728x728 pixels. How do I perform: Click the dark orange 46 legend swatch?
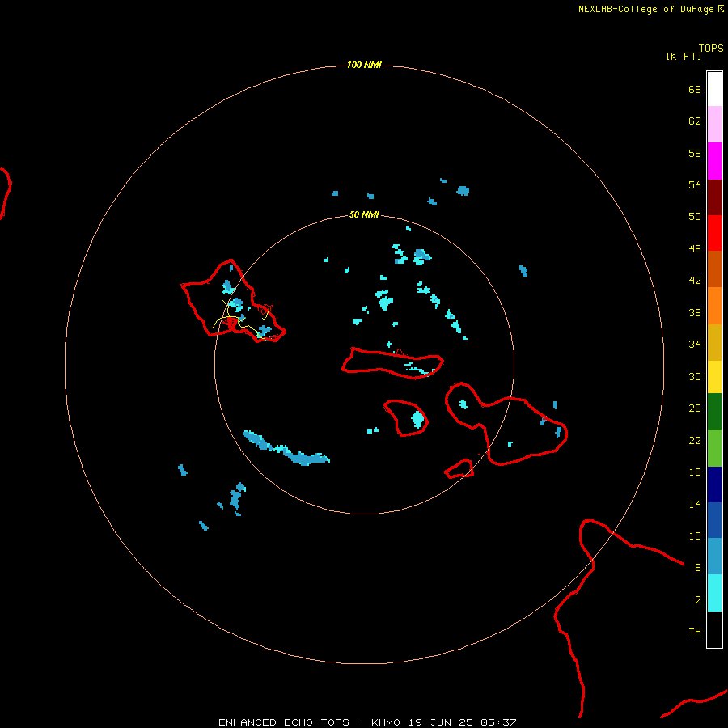click(714, 269)
